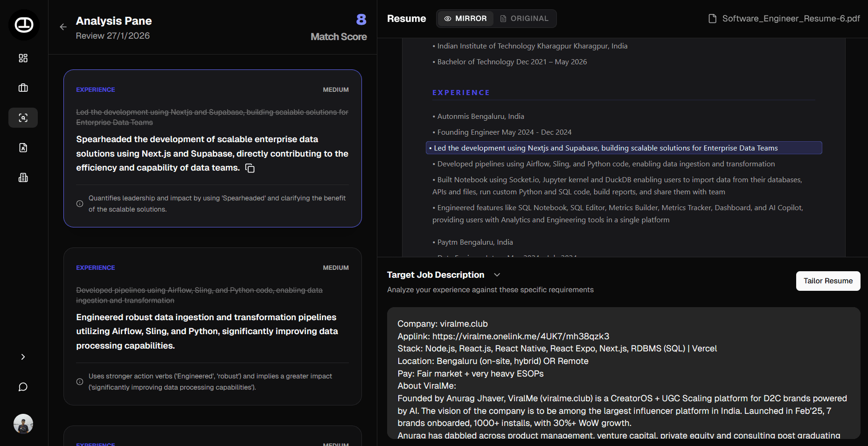This screenshot has width=868, height=446.
Task: Switch to the MIRROR resume view
Action: tap(465, 19)
